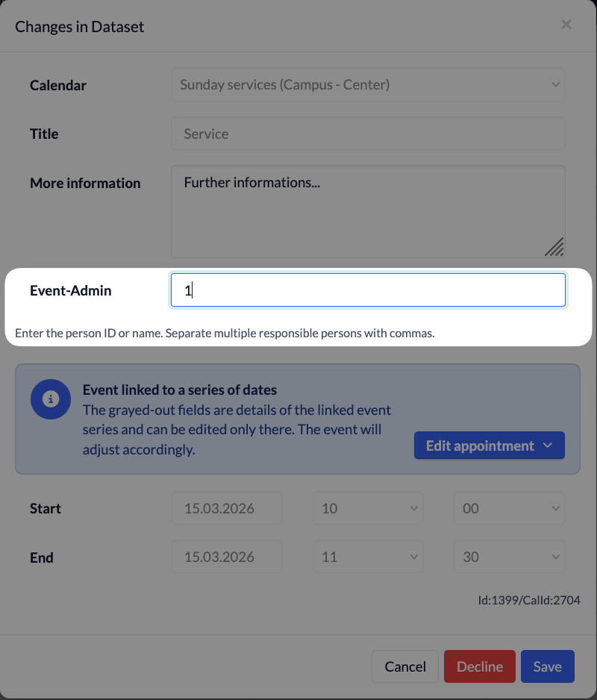The image size is (597, 700).
Task: Open the End minute dropdown
Action: coord(510,557)
